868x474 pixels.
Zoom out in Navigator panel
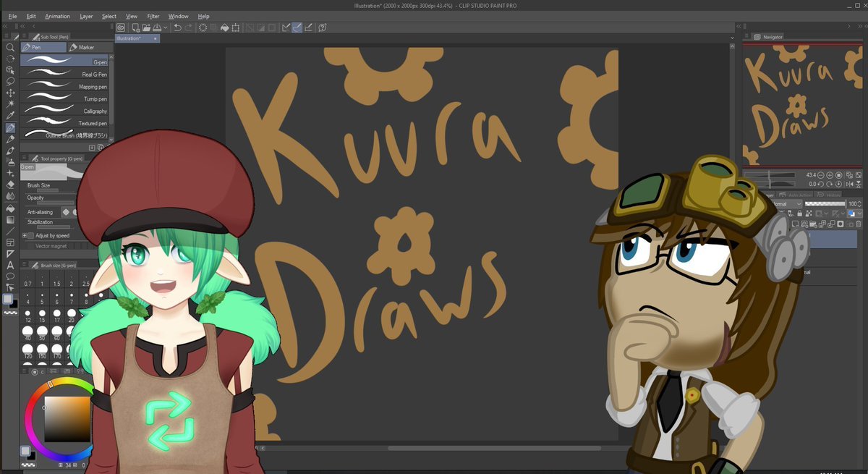pyautogui.click(x=820, y=175)
